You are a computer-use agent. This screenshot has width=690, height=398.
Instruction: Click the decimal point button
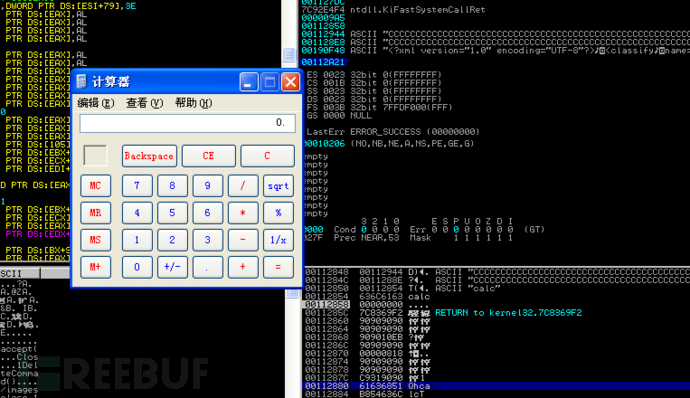pos(208,267)
